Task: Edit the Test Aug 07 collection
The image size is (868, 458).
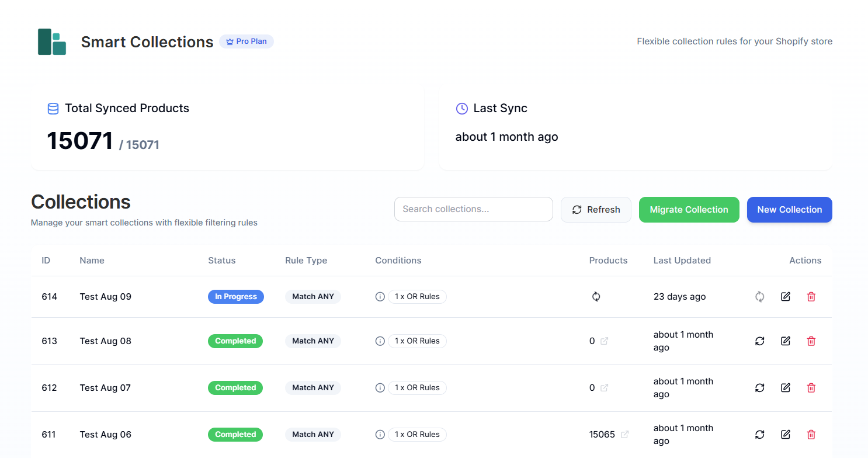Action: pos(785,387)
